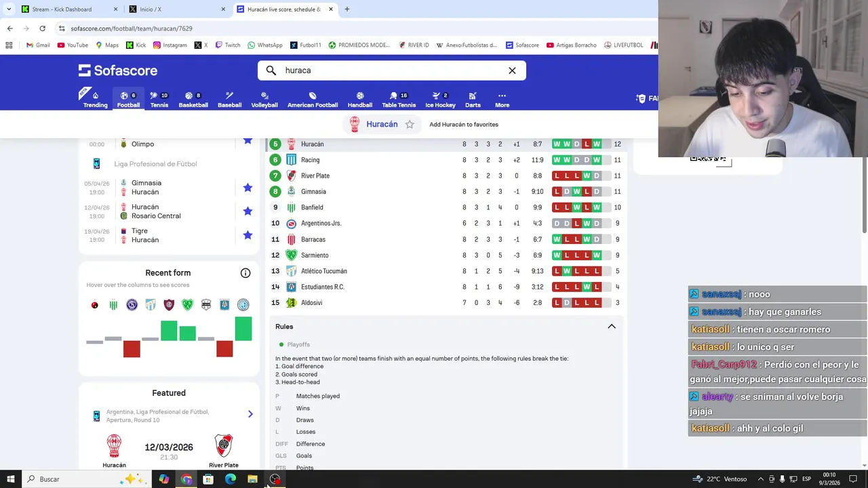Viewport: 868px width, 488px height.
Task: Click the Sofascore logo
Action: coord(118,70)
